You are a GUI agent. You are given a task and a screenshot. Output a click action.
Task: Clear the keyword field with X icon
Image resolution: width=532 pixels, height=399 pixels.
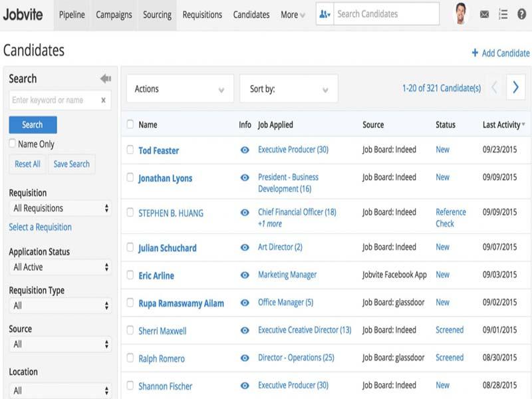(103, 100)
